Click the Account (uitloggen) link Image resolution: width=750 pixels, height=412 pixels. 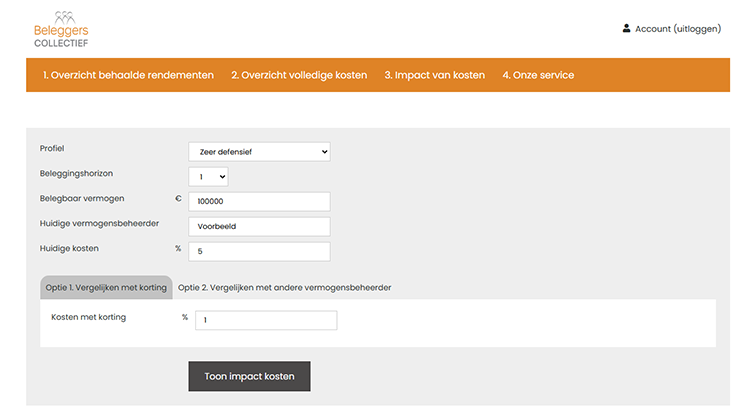pos(678,29)
